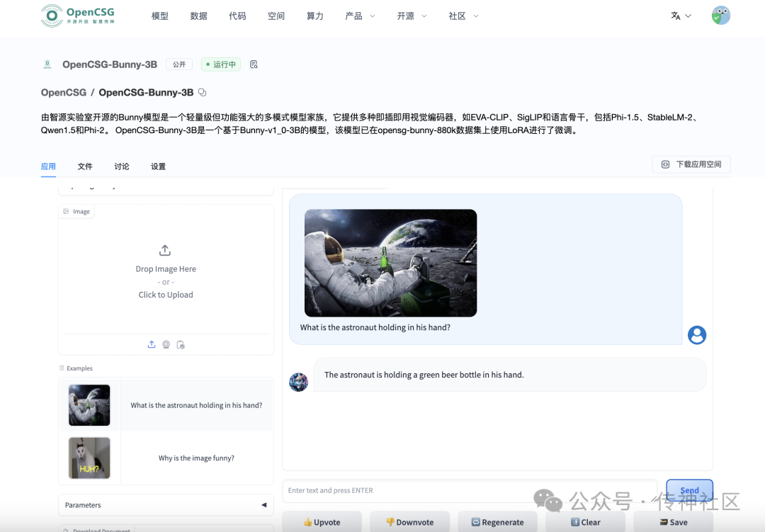This screenshot has width=765, height=532.
Task: Click the Examples section label
Action: pyautogui.click(x=76, y=368)
